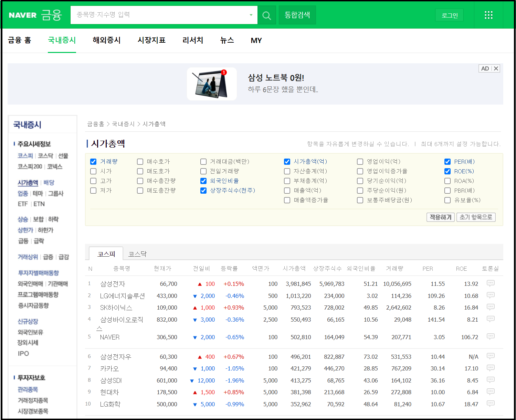516x420 pixels.
Task: Uncheck the 시가총액(억) checkbox
Action: (x=287, y=162)
